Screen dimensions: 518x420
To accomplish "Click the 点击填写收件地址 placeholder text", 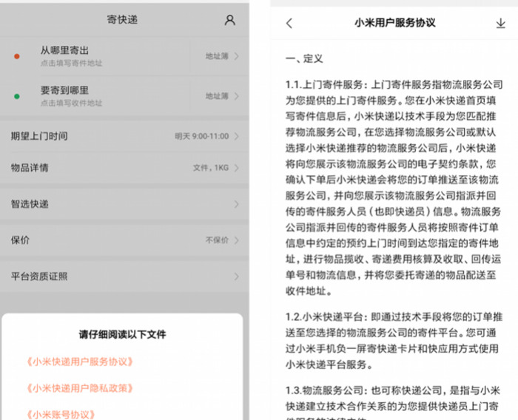I will [x=71, y=103].
